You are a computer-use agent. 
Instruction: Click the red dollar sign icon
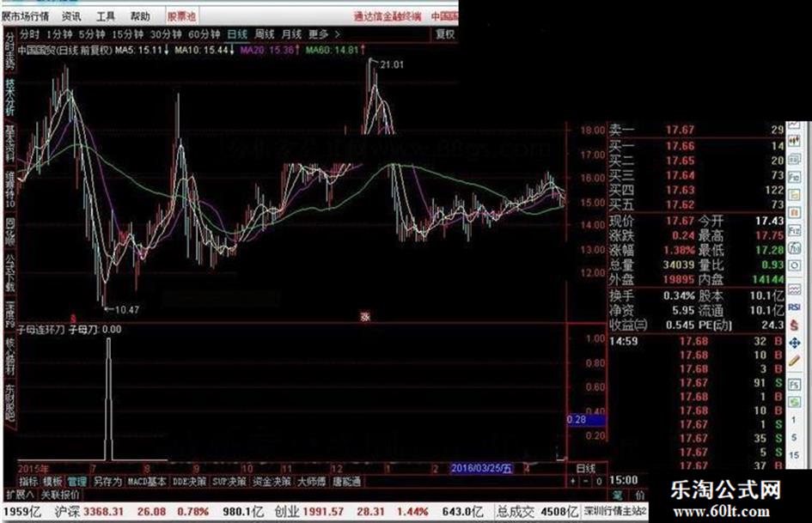point(793,325)
